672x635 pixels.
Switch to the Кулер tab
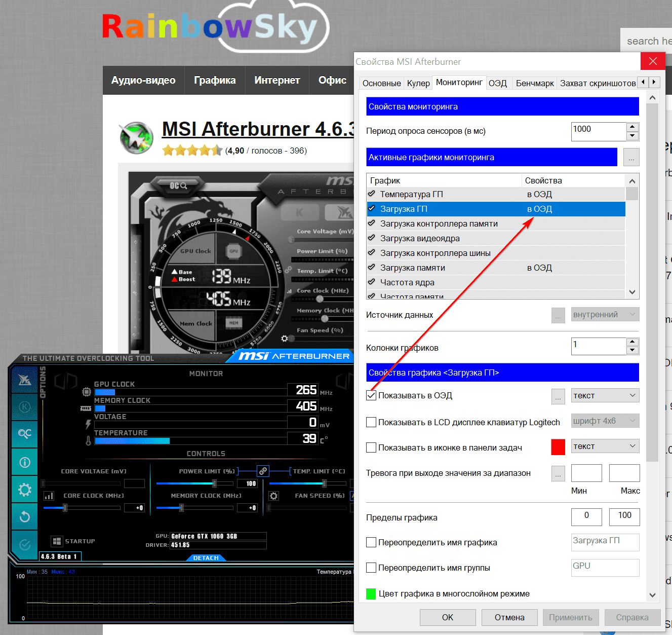(418, 83)
